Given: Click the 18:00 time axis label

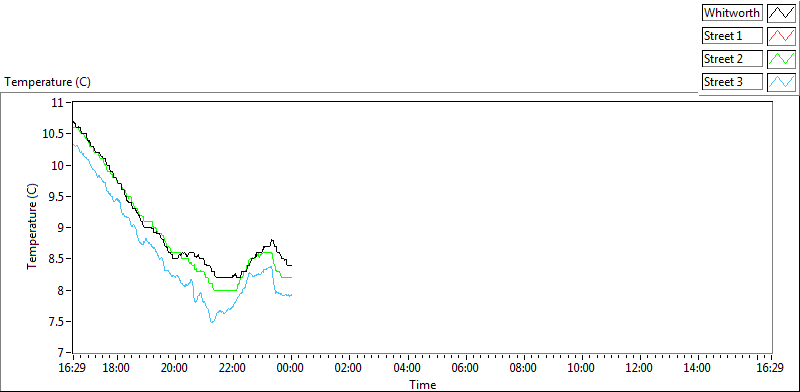Looking at the screenshot, I should pos(117,368).
